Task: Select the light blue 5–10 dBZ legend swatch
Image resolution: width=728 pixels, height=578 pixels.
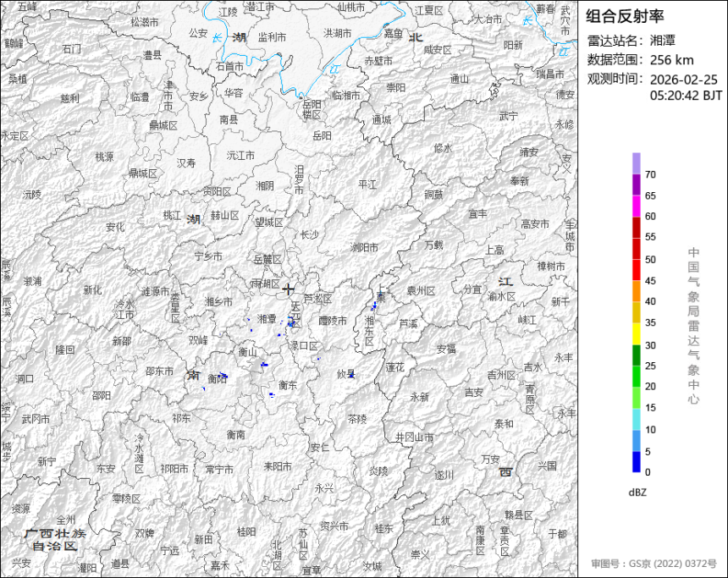Action: click(x=636, y=441)
